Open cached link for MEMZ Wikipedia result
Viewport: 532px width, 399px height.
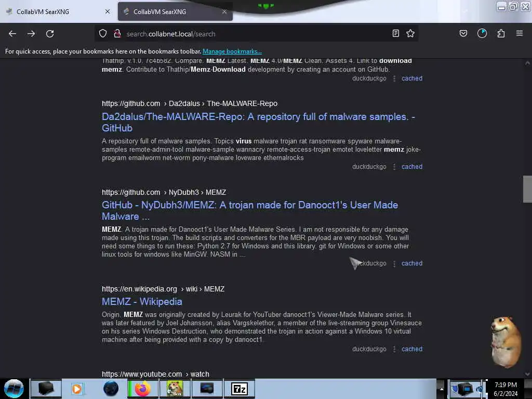click(x=412, y=349)
